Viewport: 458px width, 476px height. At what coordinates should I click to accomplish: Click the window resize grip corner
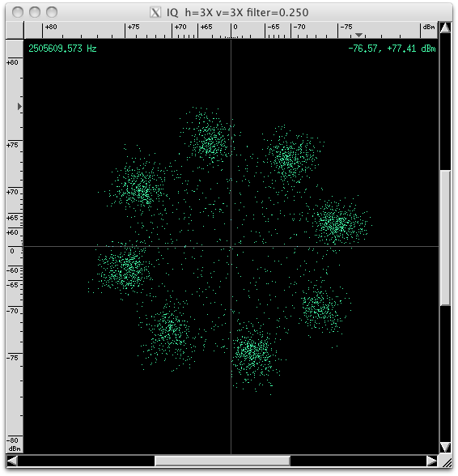coord(446,461)
